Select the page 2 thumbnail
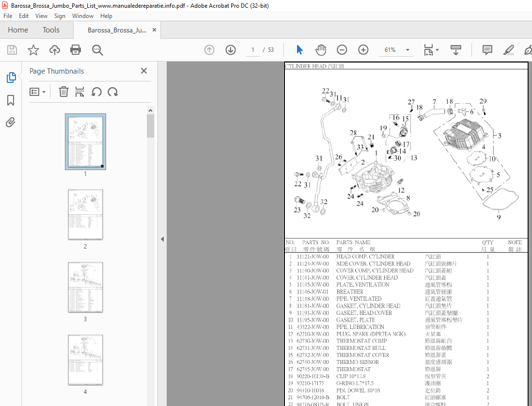The image size is (532, 406). click(85, 215)
